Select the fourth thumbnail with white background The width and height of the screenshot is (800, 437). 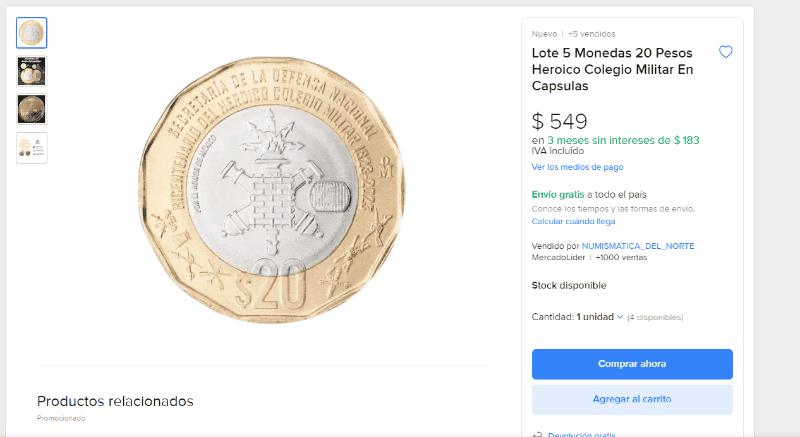32,147
